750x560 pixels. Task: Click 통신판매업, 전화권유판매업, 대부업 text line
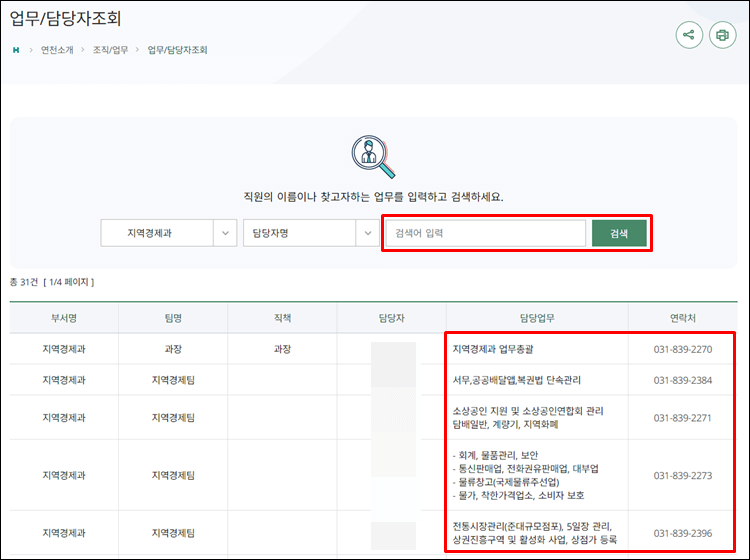point(526,469)
